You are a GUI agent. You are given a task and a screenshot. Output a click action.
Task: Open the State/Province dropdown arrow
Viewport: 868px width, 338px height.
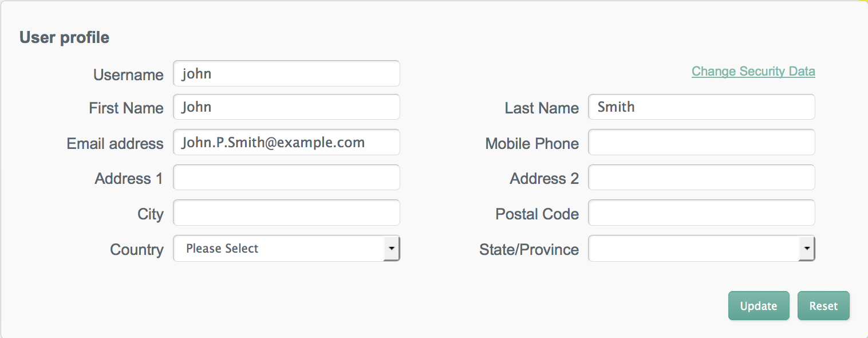coord(807,249)
